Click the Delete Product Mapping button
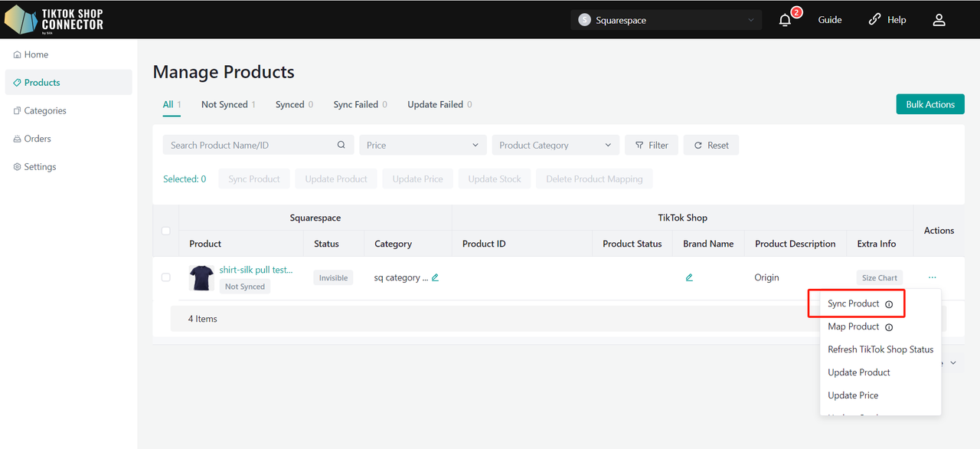The height and width of the screenshot is (449, 980). (594, 179)
